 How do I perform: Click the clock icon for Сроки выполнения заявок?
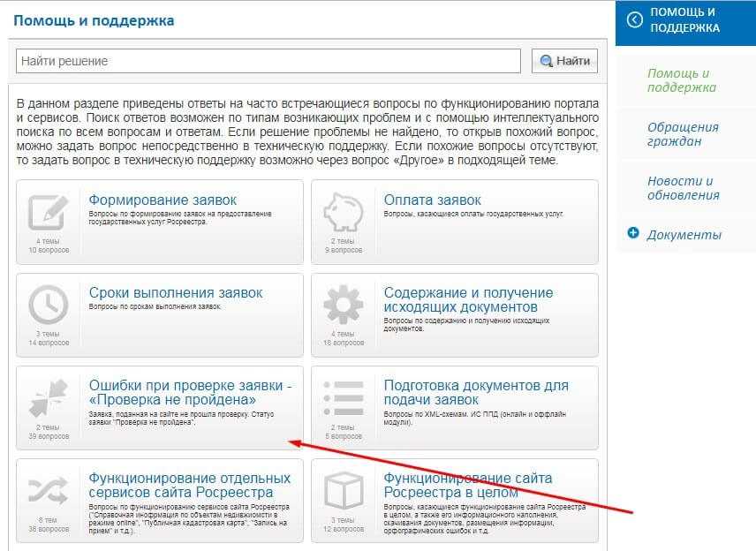click(48, 306)
